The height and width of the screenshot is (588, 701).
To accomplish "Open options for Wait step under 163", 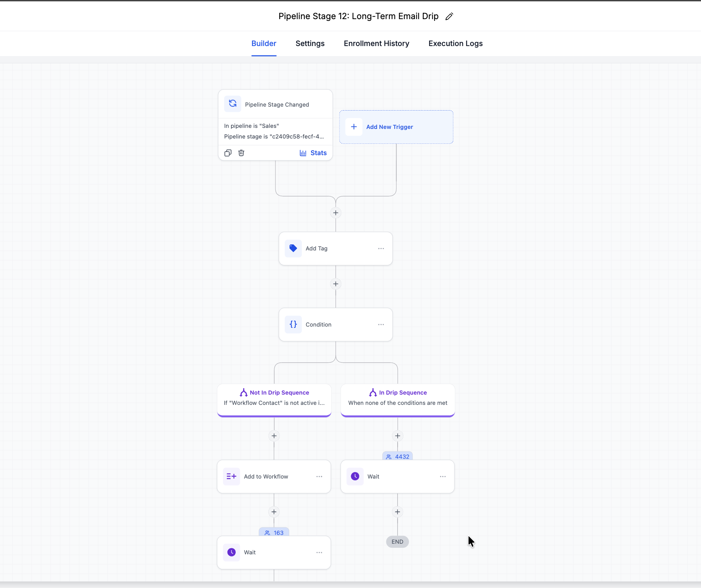I will (319, 553).
